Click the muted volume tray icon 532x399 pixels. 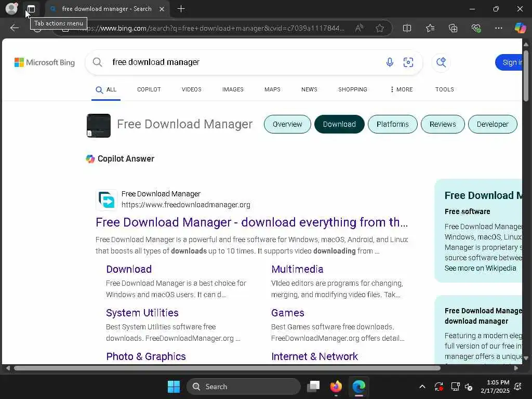(x=469, y=387)
